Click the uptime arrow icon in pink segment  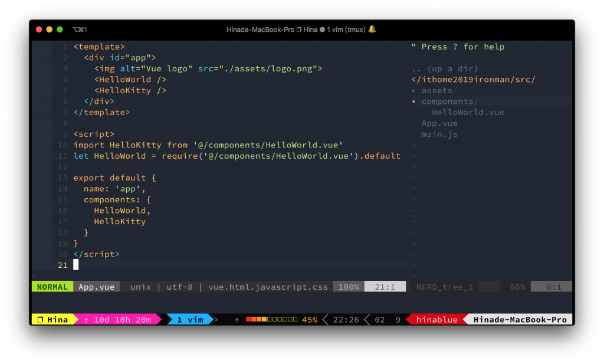point(86,320)
